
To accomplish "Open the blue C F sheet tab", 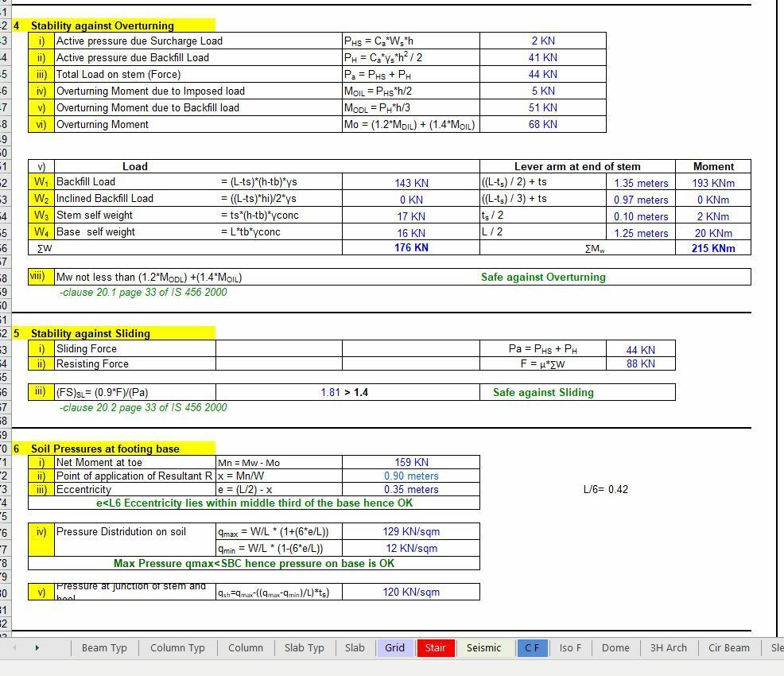I will (532, 648).
